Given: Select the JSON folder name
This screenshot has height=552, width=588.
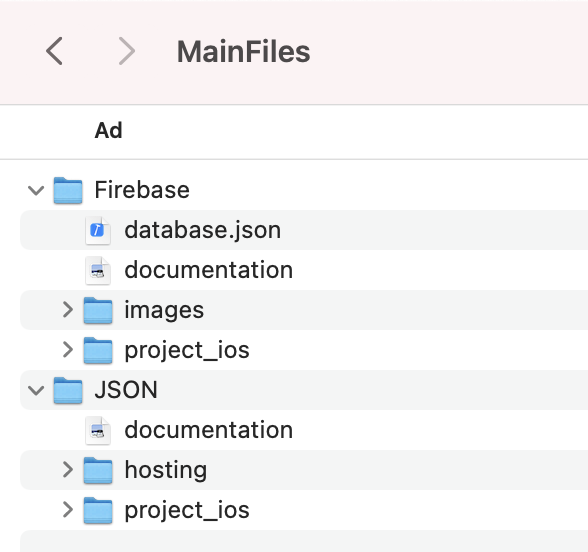Looking at the screenshot, I should pos(126,390).
